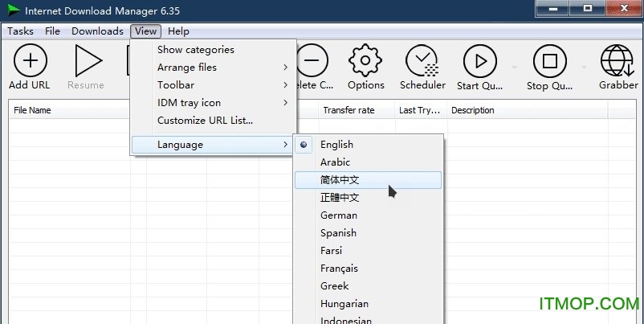The image size is (644, 324).
Task: Choose Customize URL List menu item
Action: pos(213,121)
